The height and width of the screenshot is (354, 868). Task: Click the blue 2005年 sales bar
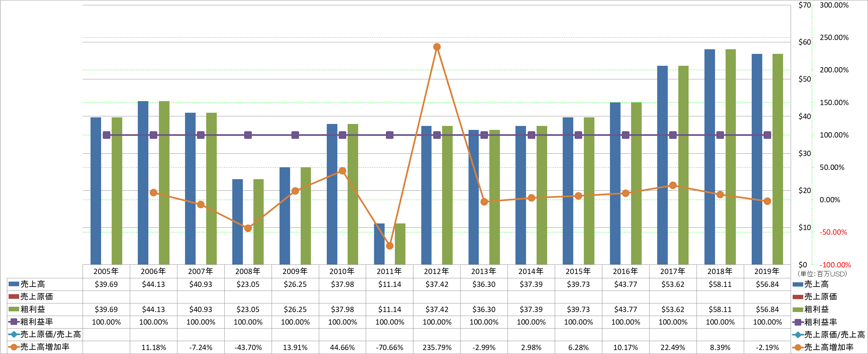tap(96, 191)
